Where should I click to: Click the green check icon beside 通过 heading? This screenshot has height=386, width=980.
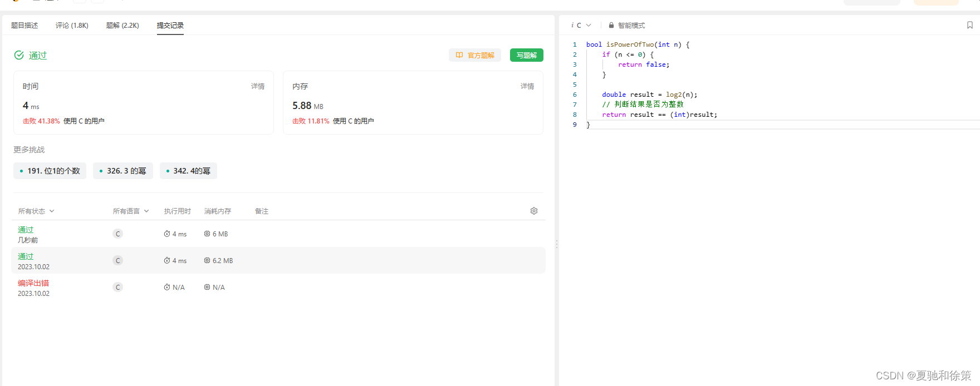tap(19, 55)
